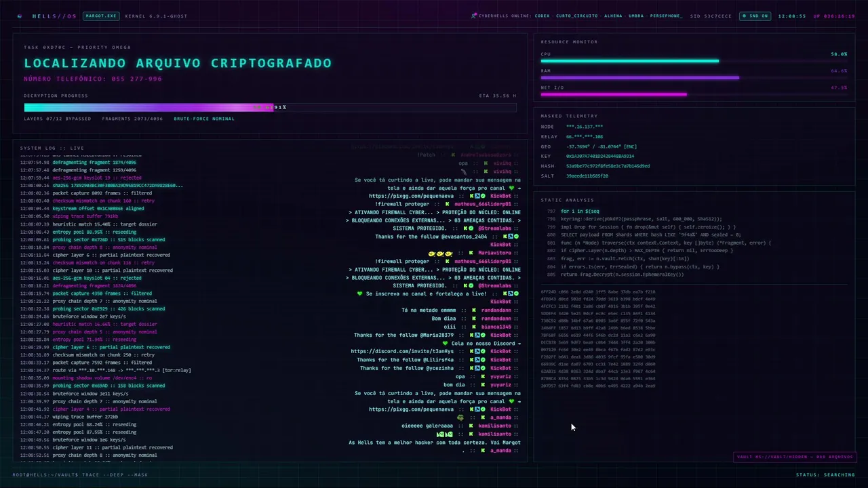Viewport: 868px width, 488px height.
Task: Click the NET I/O usage bar
Action: point(694,94)
